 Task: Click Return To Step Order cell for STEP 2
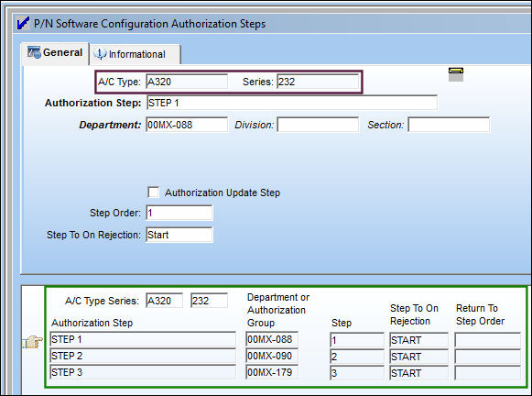click(x=488, y=357)
